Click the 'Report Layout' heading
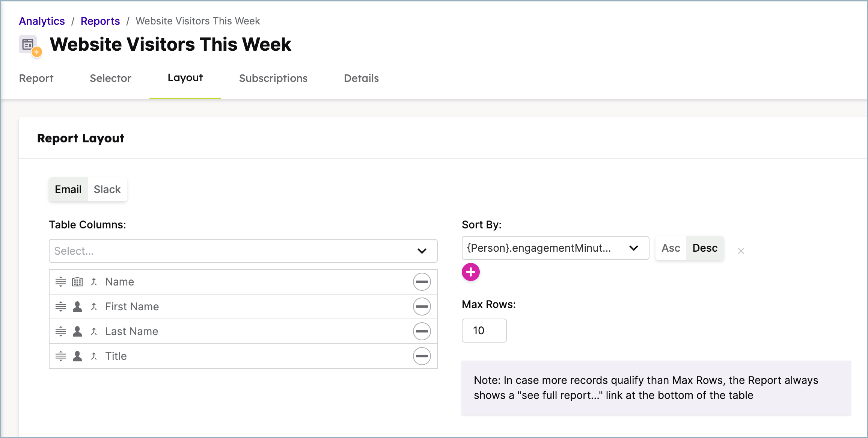868x438 pixels. pyautogui.click(x=81, y=138)
